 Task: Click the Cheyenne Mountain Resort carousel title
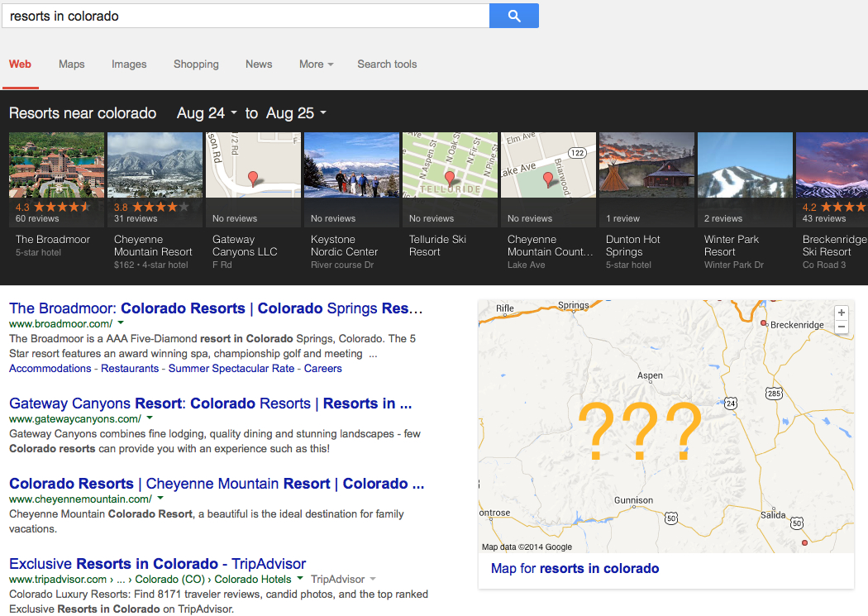click(153, 246)
